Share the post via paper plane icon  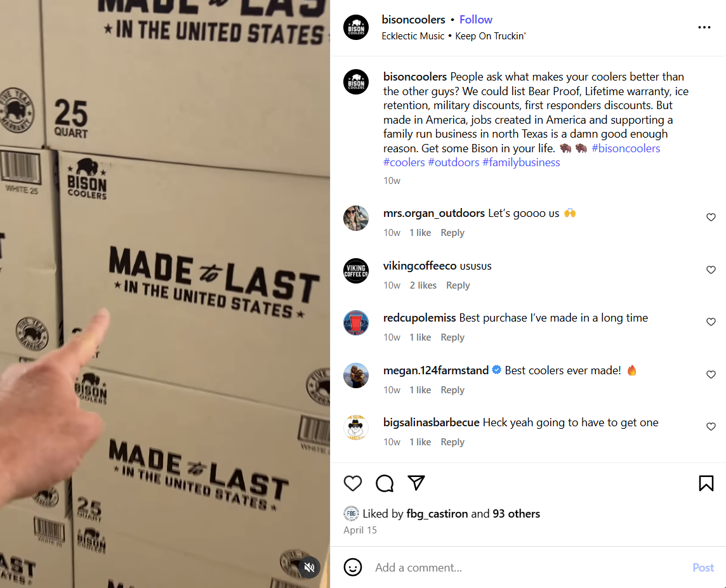pos(416,483)
